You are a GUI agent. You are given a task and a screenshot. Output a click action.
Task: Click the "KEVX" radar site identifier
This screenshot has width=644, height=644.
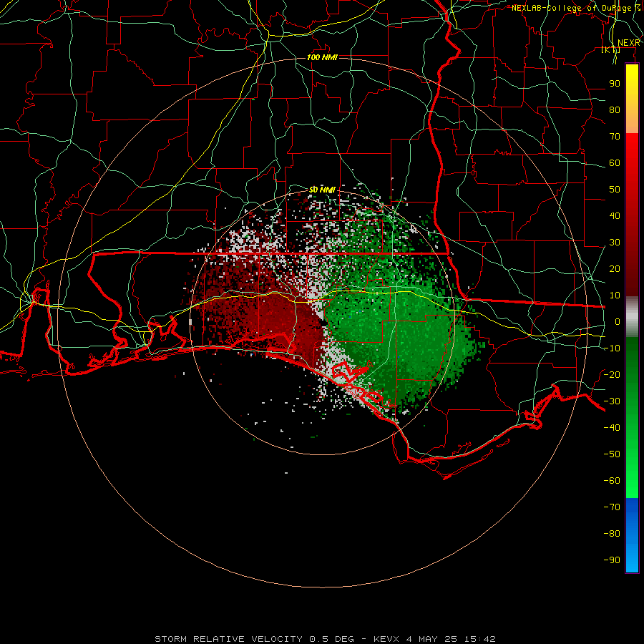tap(386, 639)
